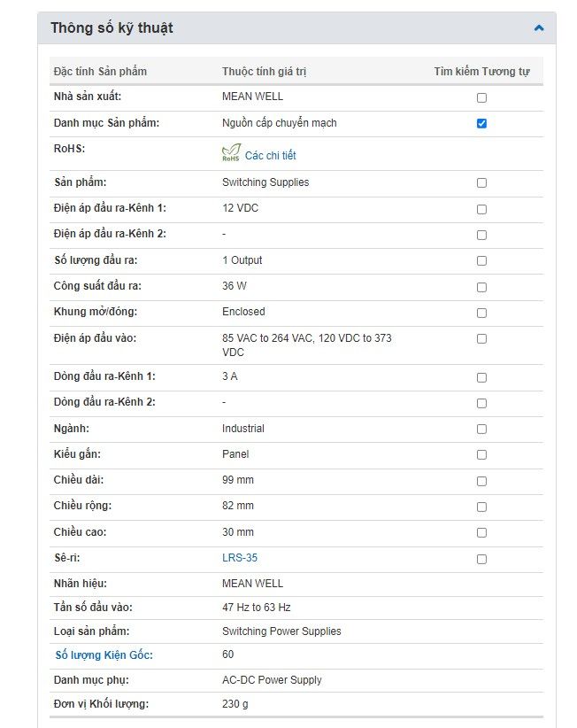Tick the Sản phẩm Switching Supplies checkbox
577x728 pixels.
tap(481, 183)
